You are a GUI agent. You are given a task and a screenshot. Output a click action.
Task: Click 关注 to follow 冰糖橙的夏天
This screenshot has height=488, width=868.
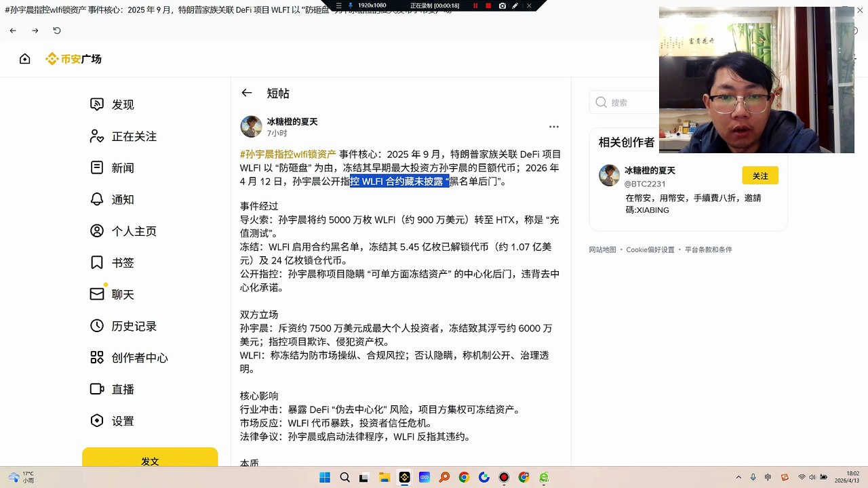point(760,176)
